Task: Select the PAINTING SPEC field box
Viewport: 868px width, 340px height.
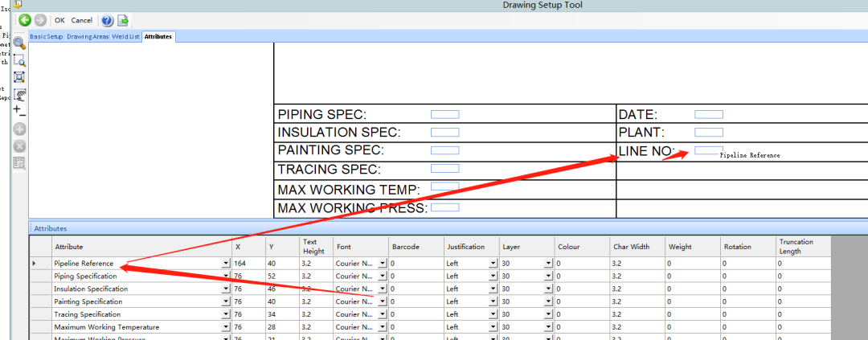Action: point(445,150)
